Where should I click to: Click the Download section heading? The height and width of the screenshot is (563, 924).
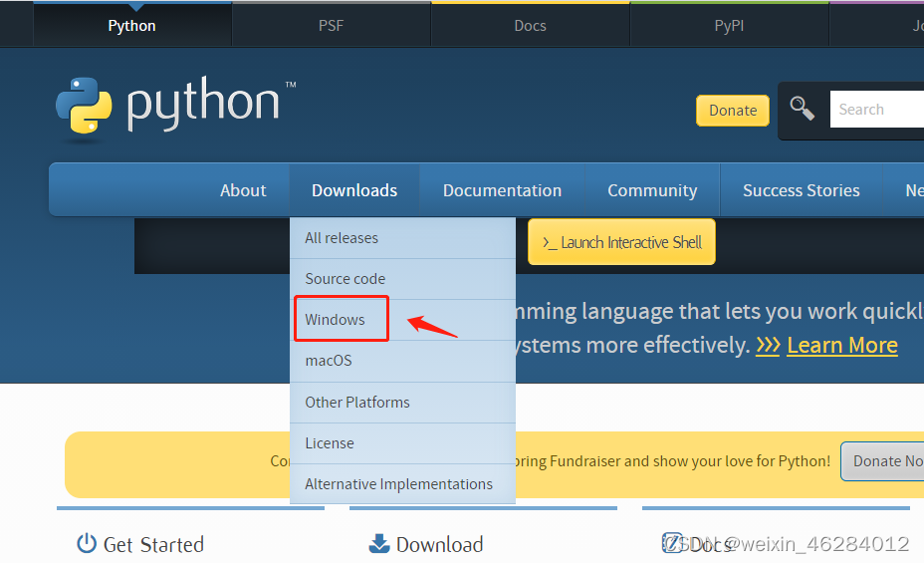(x=440, y=544)
